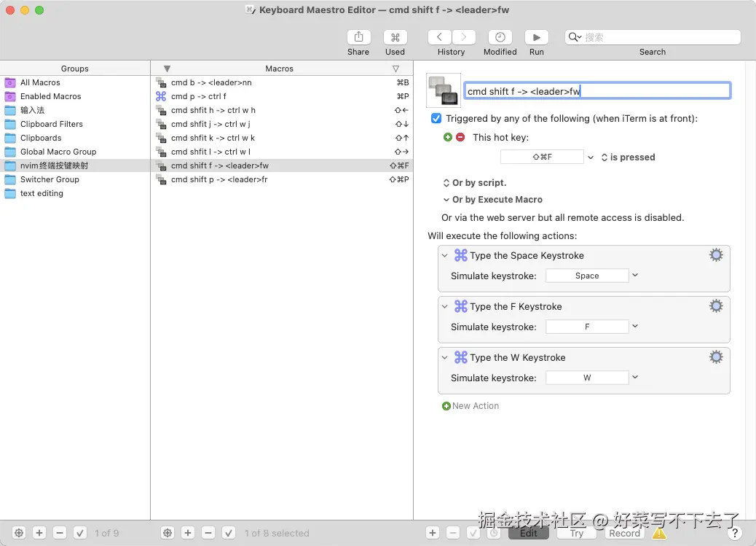The height and width of the screenshot is (546, 756).
Task: Click the macro icon thumbnail
Action: point(444,90)
